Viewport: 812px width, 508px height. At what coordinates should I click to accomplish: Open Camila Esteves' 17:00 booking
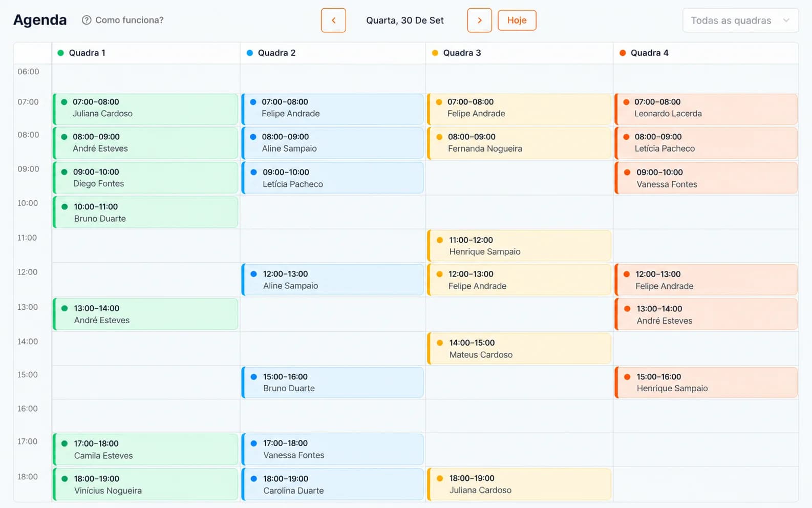[145, 449]
